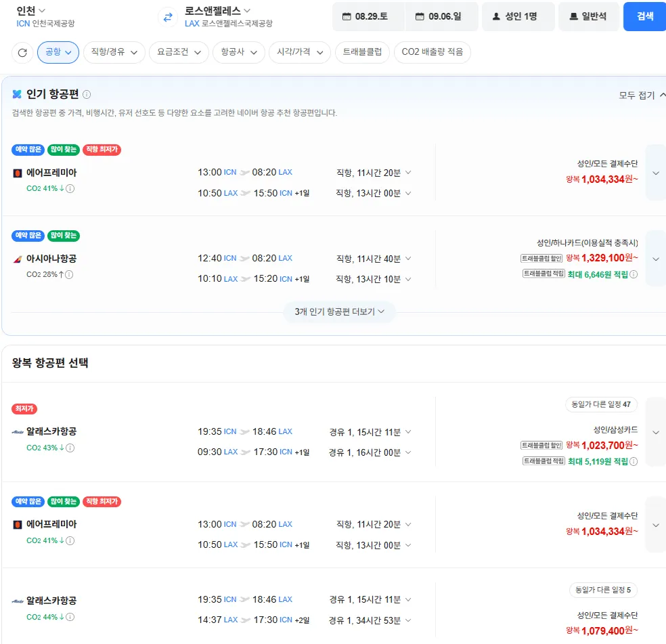Open the 직항/경유 filter dropdown
Screen dimensions: 666x644
[114, 52]
